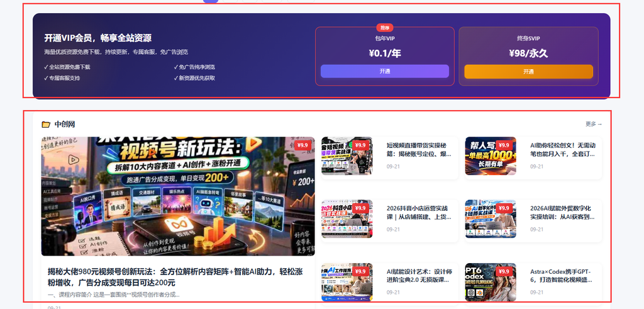This screenshot has width=644, height=309.
Task: Click ¥9.9 badge on AI赋能设计艺术 card
Action: click(360, 272)
